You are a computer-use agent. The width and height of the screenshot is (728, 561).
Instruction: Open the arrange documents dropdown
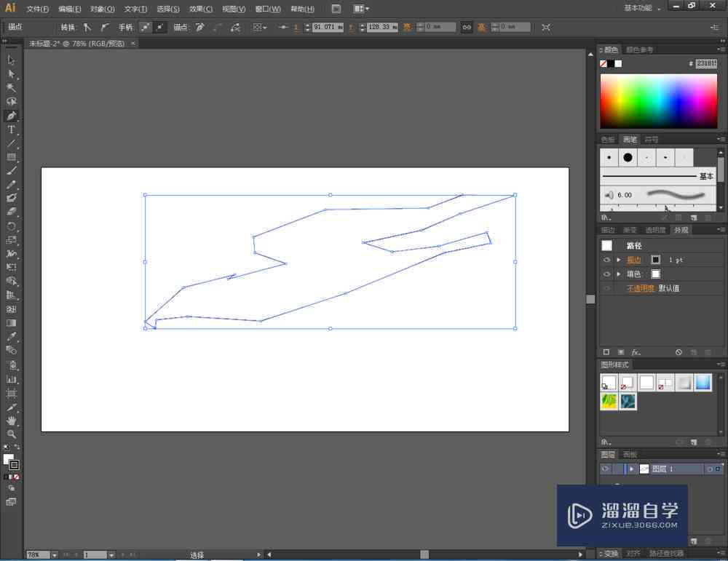pos(361,8)
